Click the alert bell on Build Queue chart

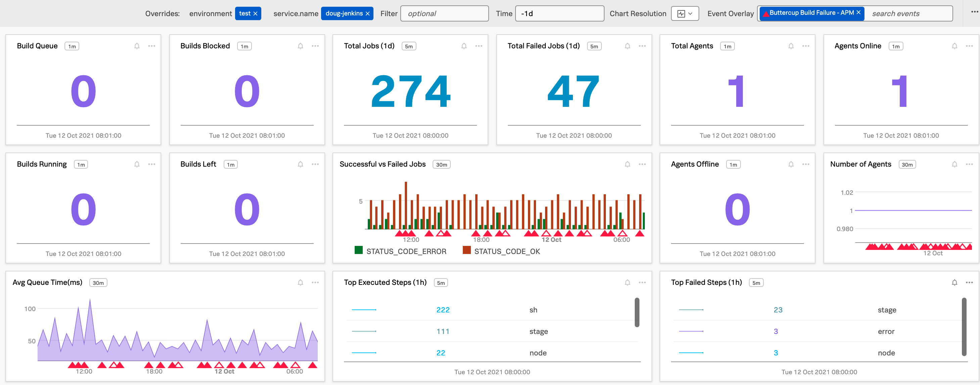137,46
